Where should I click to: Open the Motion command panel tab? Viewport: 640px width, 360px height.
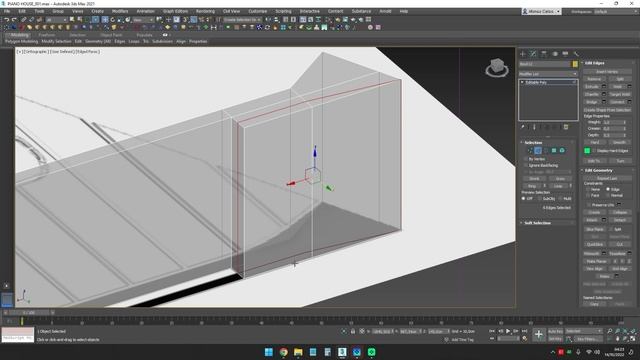[555, 54]
